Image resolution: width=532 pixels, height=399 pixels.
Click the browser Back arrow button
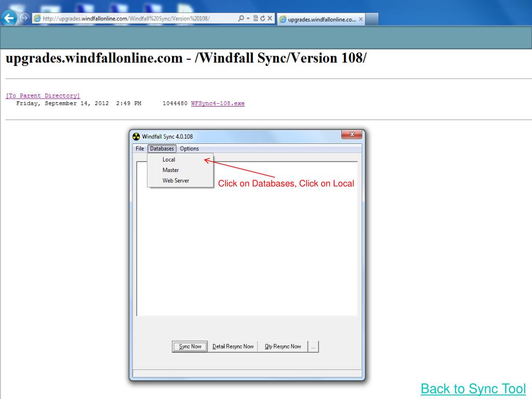point(9,18)
